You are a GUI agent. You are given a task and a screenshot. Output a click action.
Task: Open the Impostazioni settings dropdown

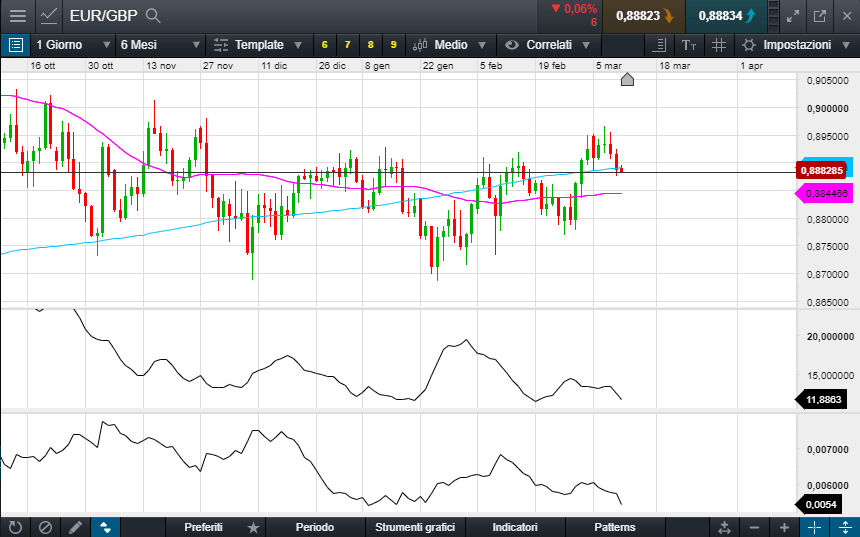(796, 45)
